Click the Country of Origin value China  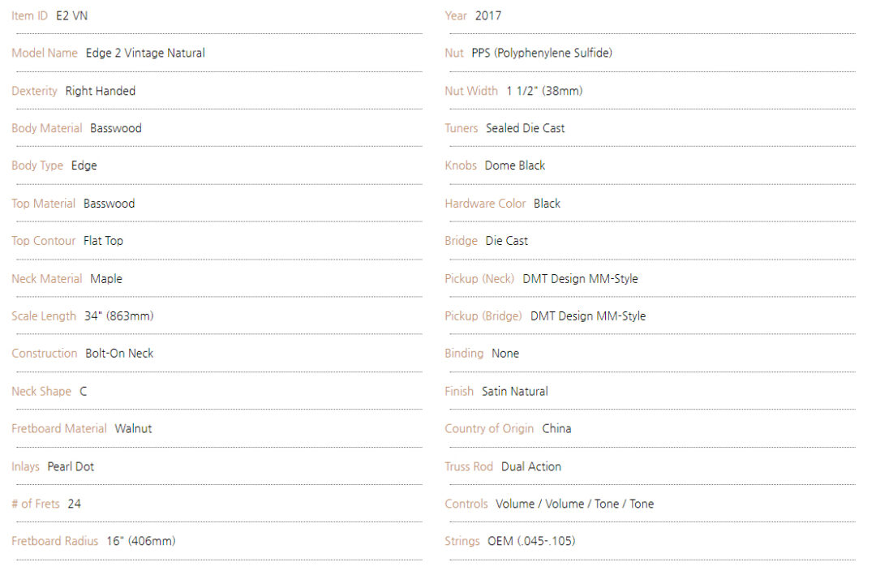point(556,428)
